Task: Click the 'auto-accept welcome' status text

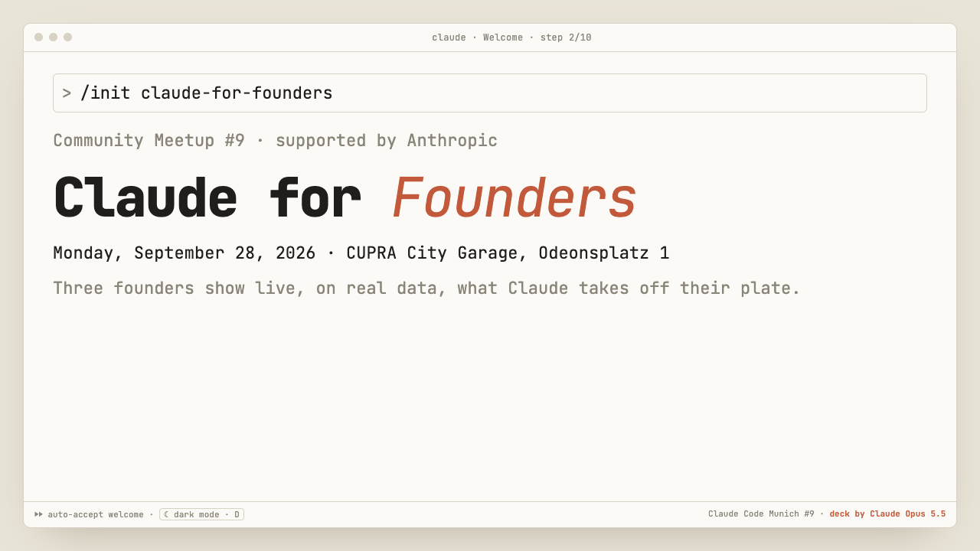Action: pyautogui.click(x=96, y=514)
